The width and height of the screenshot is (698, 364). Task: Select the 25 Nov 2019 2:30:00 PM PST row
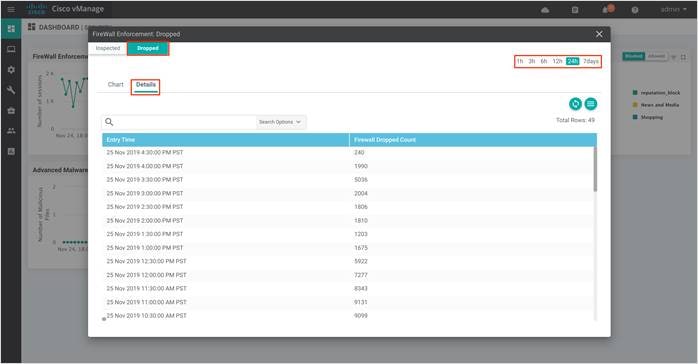pyautogui.click(x=348, y=207)
